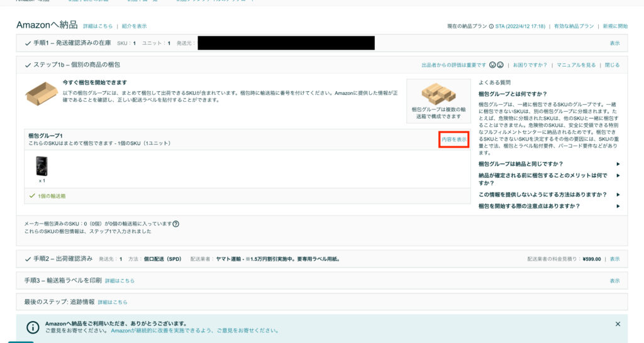Click 有効な納品プラン link
The width and height of the screenshot is (644, 343).
574,26
